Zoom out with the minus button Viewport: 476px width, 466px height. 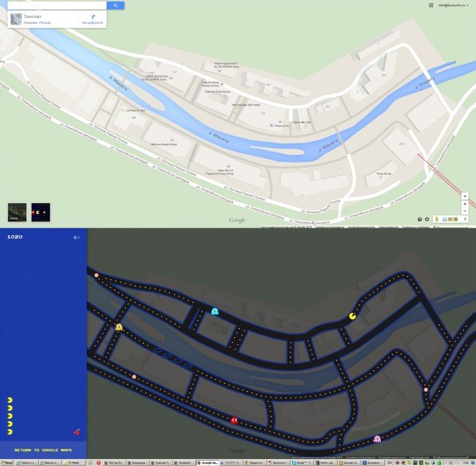(x=464, y=211)
